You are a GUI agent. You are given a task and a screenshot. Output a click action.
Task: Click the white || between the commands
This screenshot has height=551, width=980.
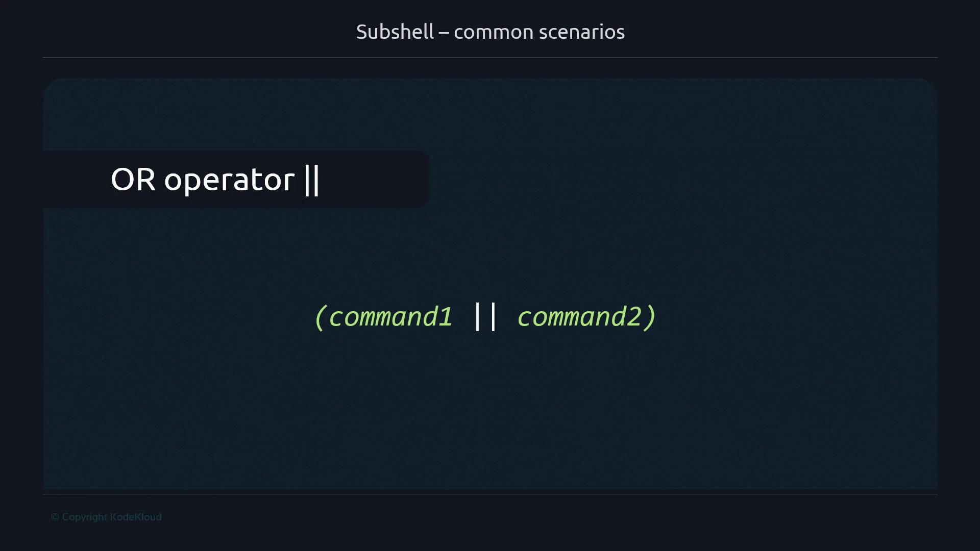click(x=485, y=316)
